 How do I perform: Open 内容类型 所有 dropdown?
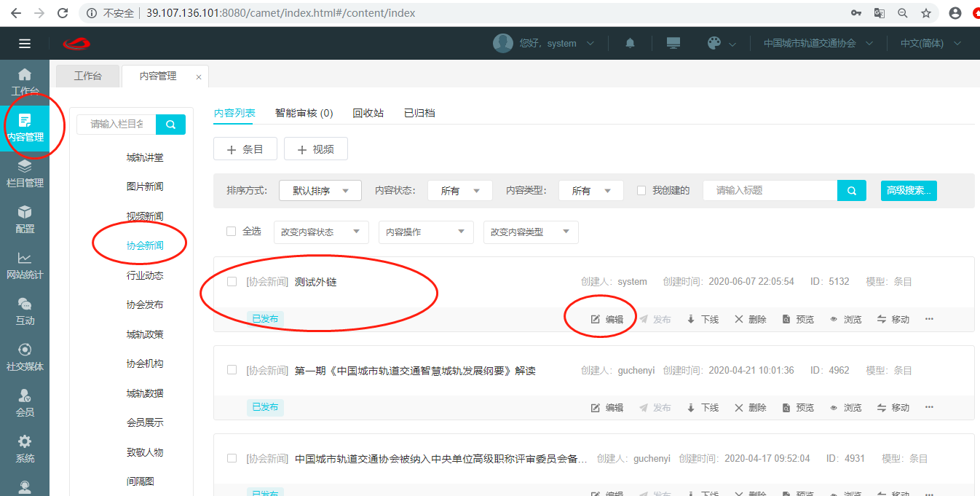[591, 191]
